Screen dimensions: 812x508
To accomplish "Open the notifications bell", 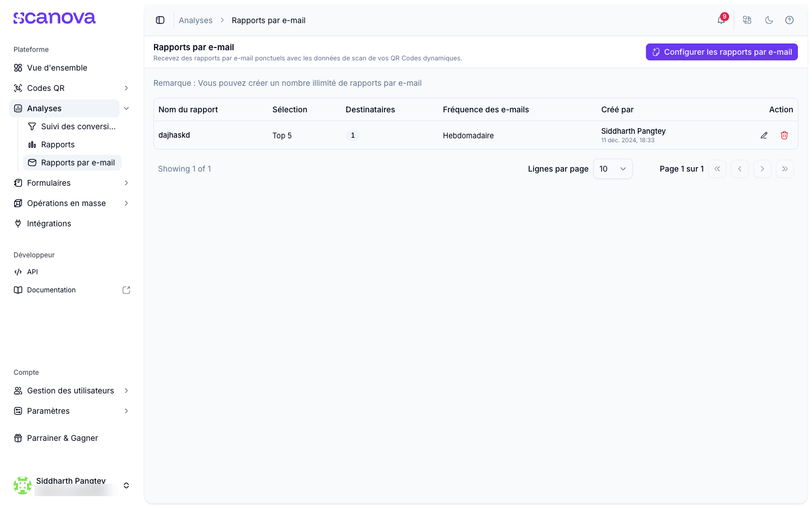I will [x=721, y=20].
